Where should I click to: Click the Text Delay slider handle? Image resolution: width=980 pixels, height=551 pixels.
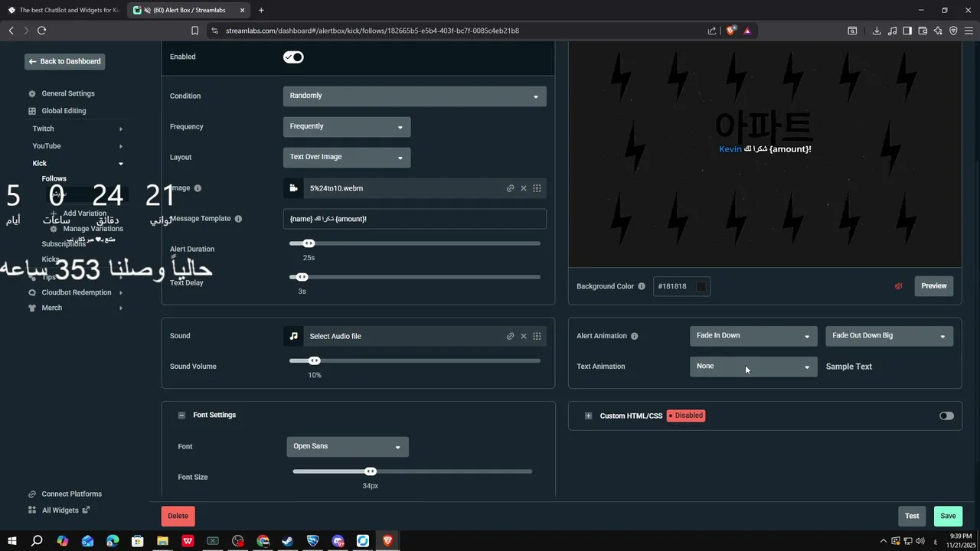point(302,277)
